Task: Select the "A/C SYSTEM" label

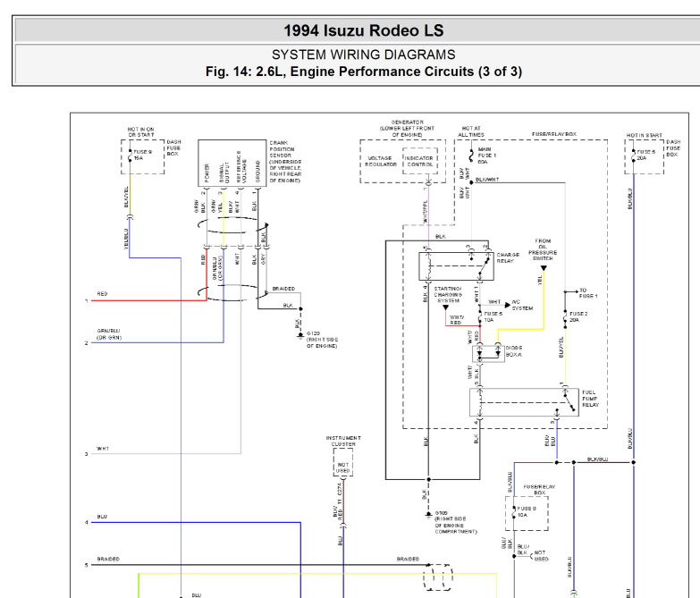Action: (522, 305)
